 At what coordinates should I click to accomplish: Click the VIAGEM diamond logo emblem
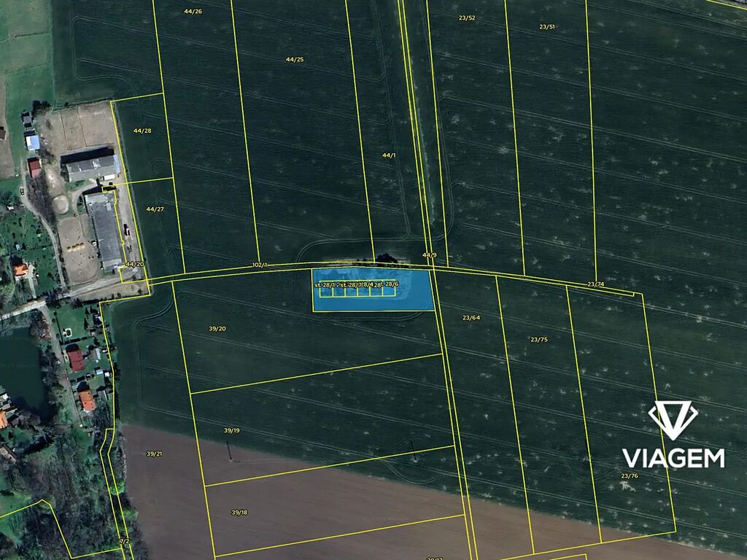[x=673, y=420]
